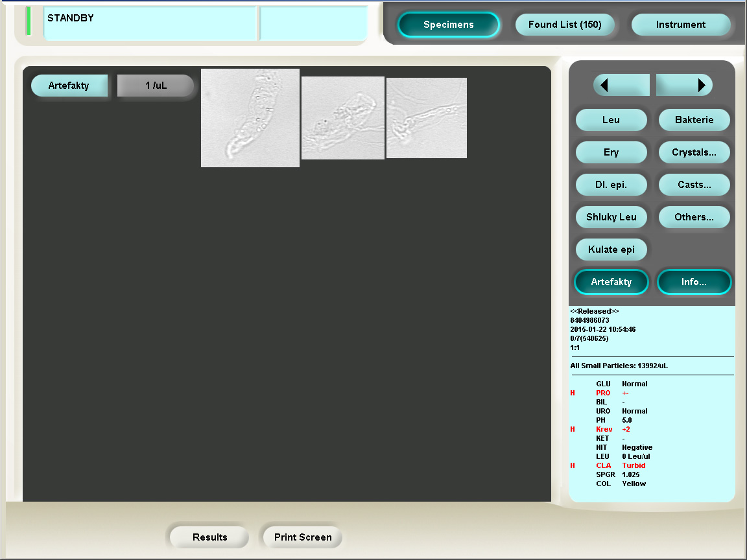Click the <<Released>> status text
The image size is (747, 560).
pos(595,311)
